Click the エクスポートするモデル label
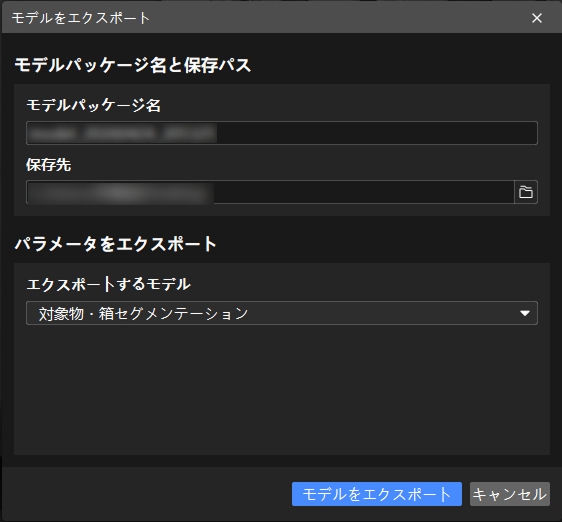 coord(108,284)
